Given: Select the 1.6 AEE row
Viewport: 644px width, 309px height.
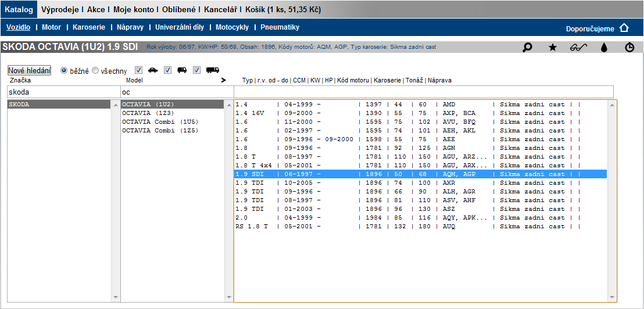Looking at the screenshot, I should tap(421, 139).
